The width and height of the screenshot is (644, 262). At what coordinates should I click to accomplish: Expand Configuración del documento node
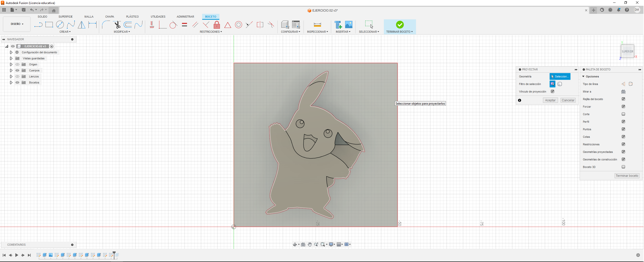tap(11, 52)
